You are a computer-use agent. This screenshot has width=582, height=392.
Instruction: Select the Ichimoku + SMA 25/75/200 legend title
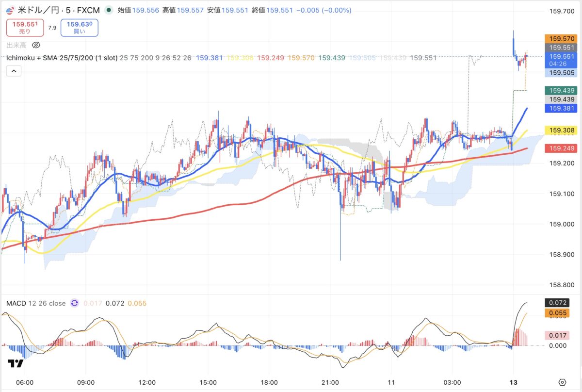coord(53,58)
